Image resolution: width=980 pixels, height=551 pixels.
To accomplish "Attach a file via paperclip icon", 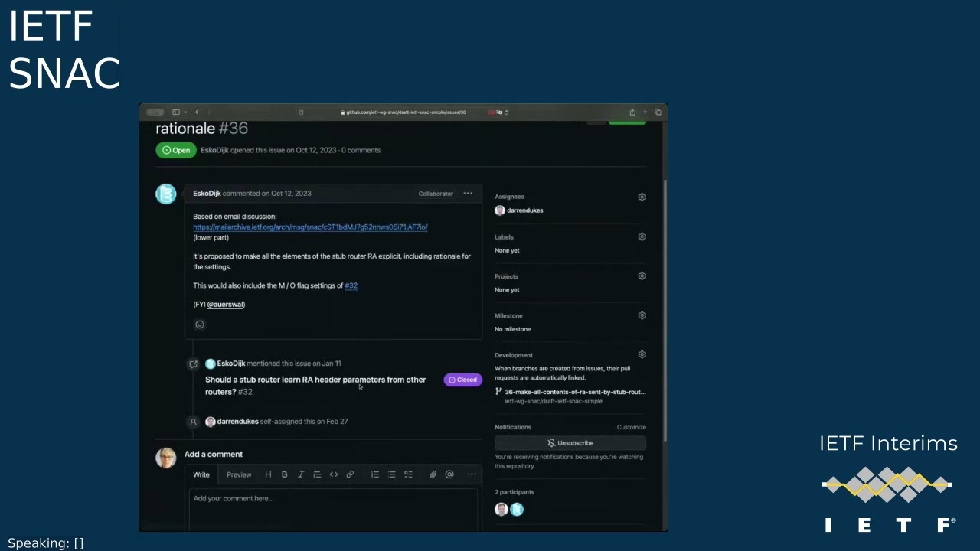I will tap(433, 474).
